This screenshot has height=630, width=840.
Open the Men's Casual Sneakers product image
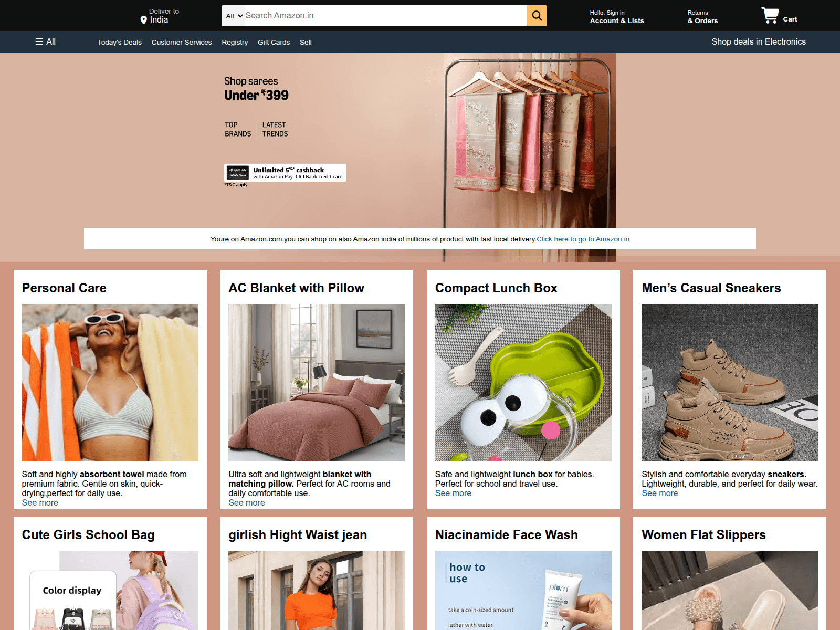pos(729,383)
